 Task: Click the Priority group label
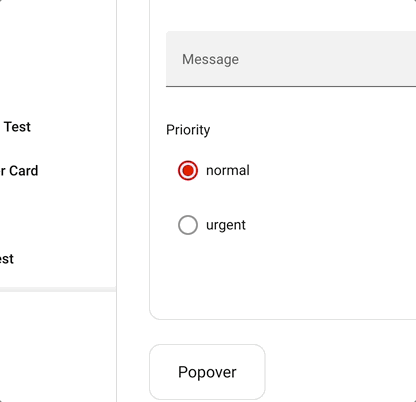(x=188, y=130)
